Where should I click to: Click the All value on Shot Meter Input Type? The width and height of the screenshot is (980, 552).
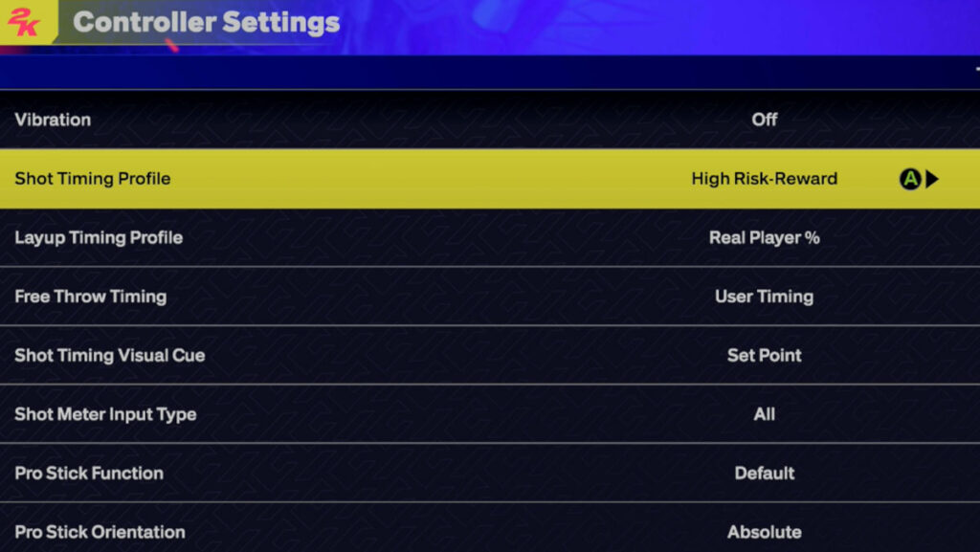pyautogui.click(x=764, y=414)
